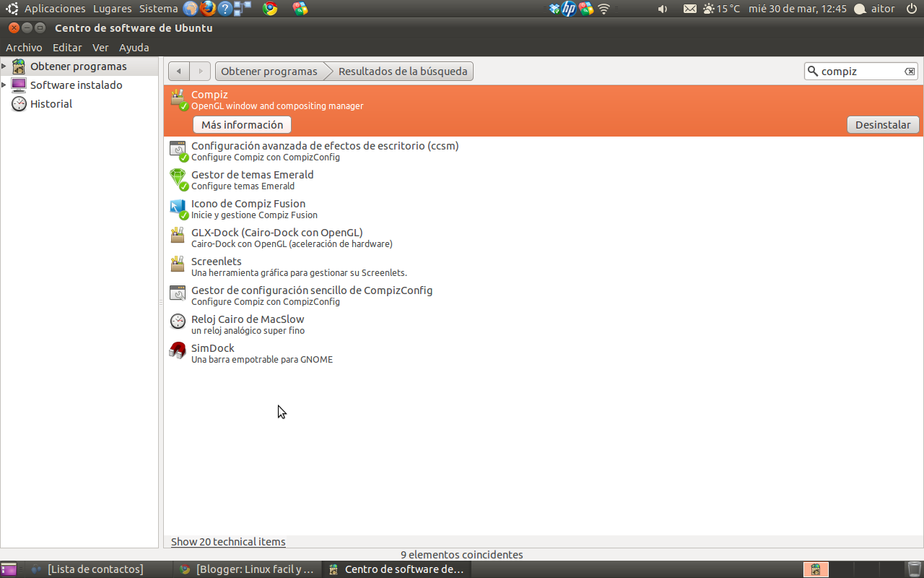This screenshot has height=578, width=924.
Task: Open the Archivo menu
Action: pyautogui.click(x=24, y=47)
